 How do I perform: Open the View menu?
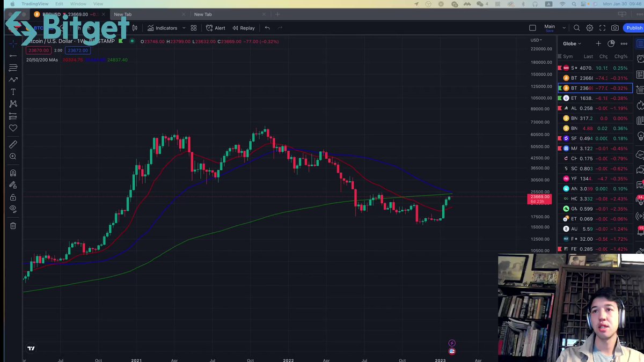98,4
